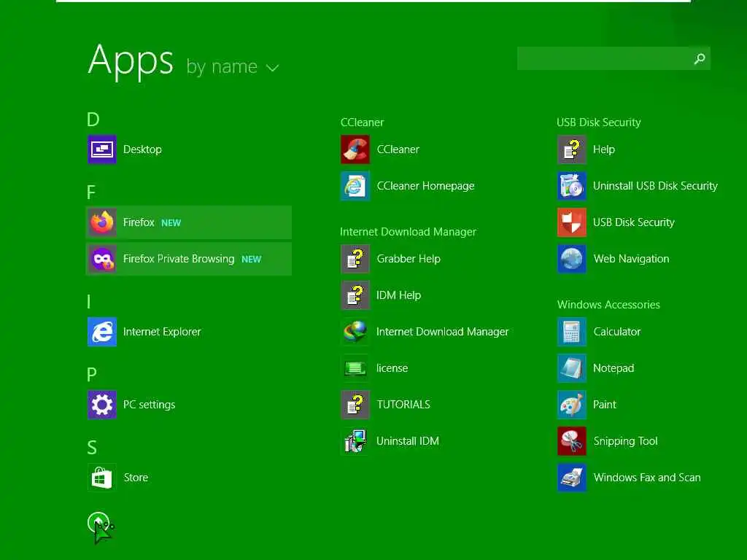747x560 pixels.
Task: Click the apps search input field
Action: [603, 58]
